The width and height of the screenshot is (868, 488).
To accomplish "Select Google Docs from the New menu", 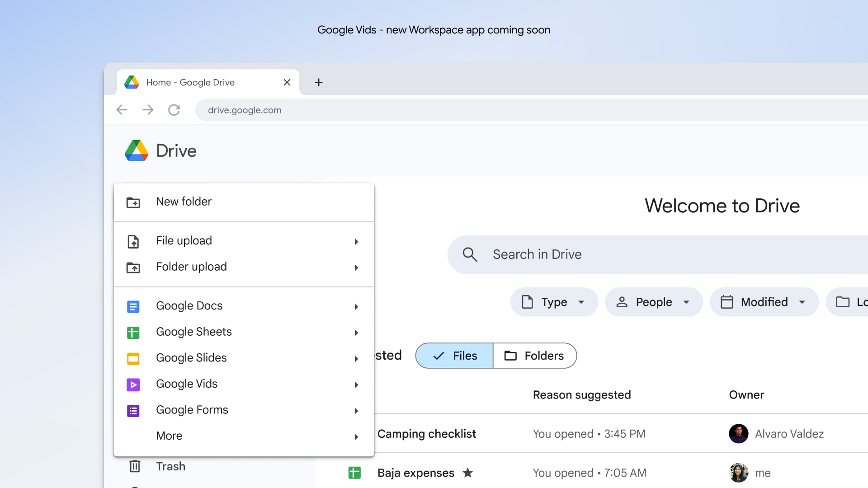I will (x=189, y=305).
